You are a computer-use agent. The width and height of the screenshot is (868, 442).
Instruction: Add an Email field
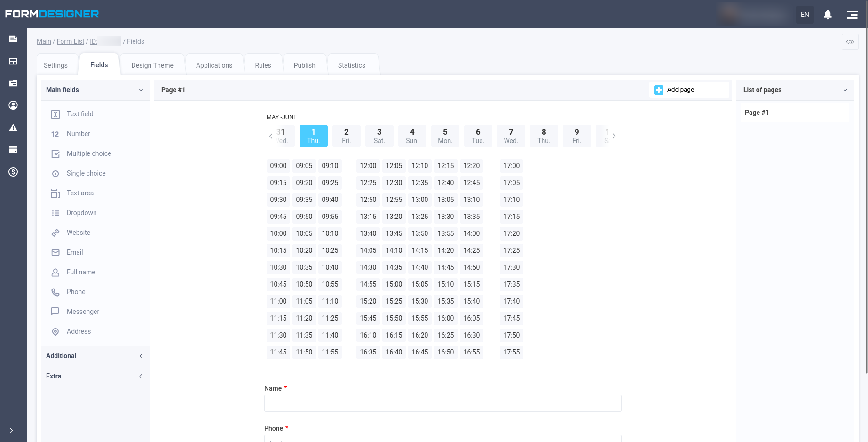pos(95,252)
